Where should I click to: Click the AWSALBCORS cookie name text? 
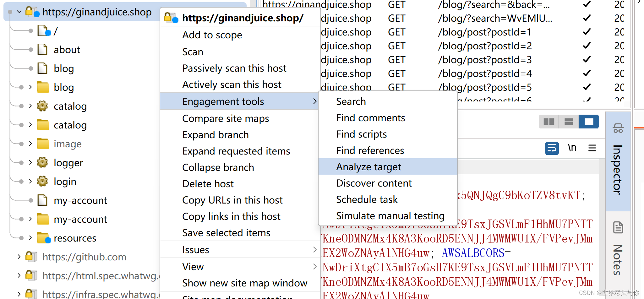click(473, 253)
